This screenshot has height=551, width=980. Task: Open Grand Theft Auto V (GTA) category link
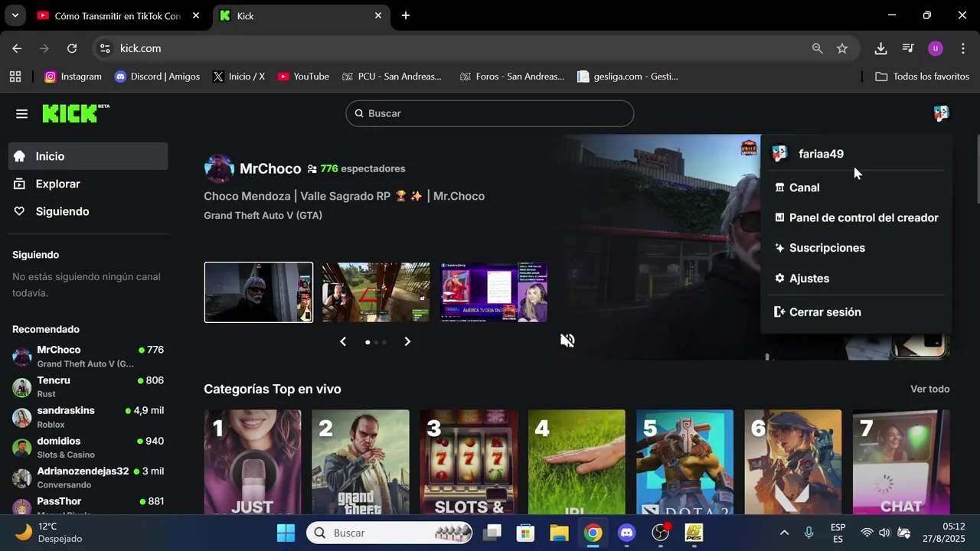click(263, 216)
